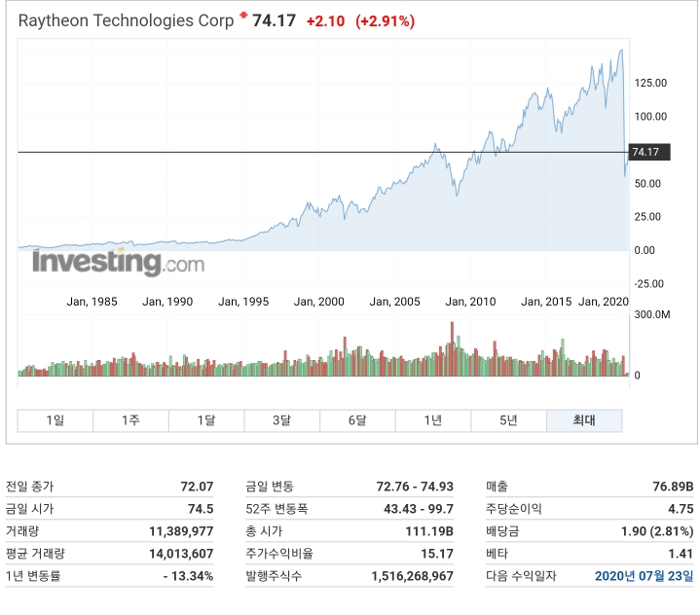This screenshot has width=700, height=615.
Task: Click the Jan, 1985 axis label
Action: click(92, 302)
